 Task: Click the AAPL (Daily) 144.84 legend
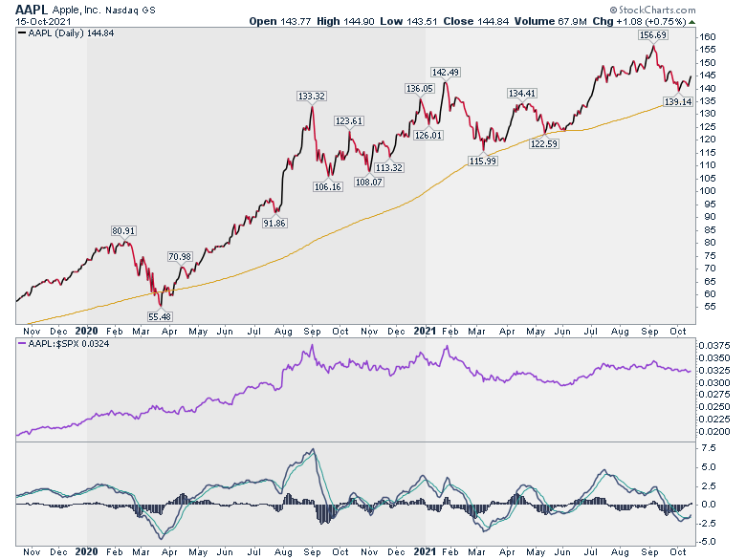click(66, 33)
